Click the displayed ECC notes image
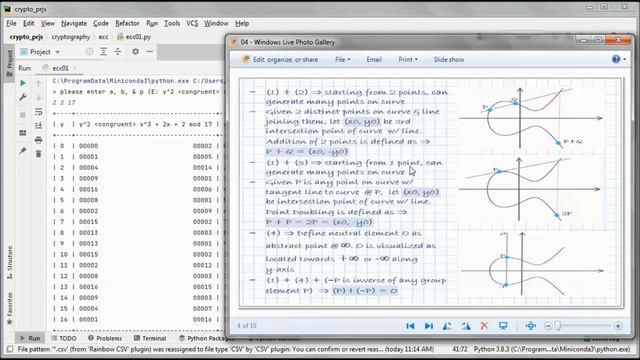 (431, 192)
